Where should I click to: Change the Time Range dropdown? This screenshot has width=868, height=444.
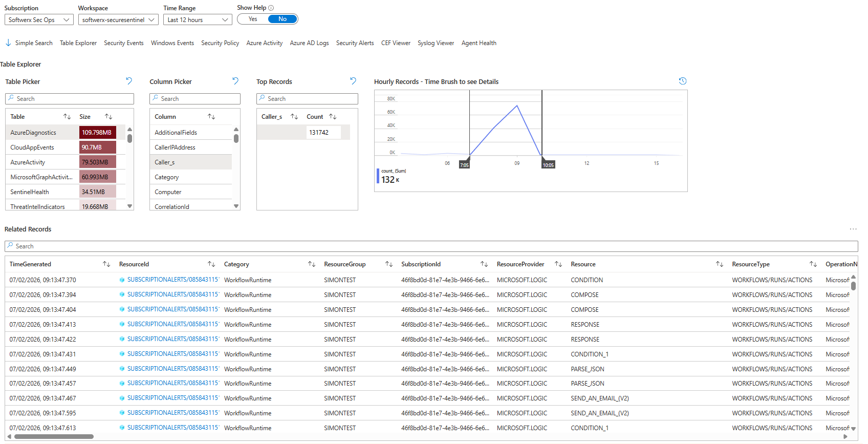point(198,20)
